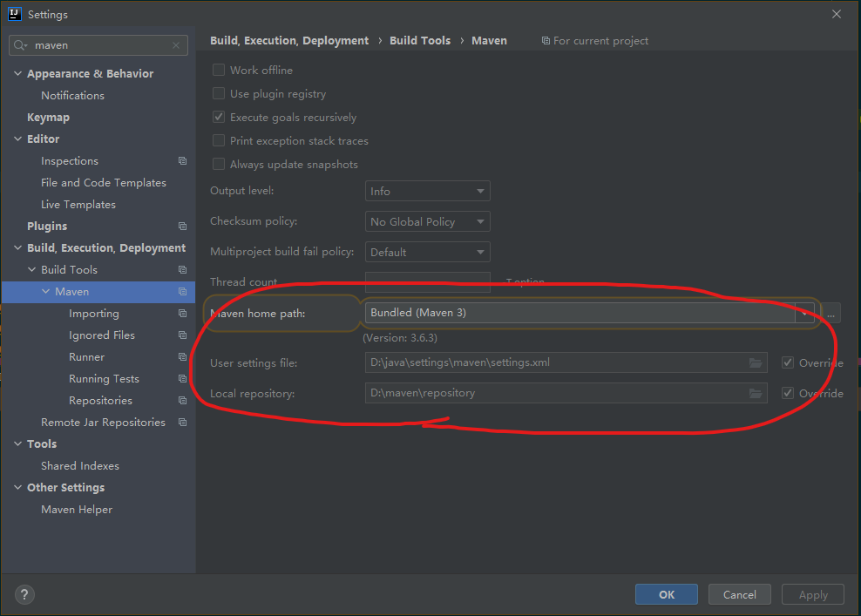This screenshot has width=861, height=616.
Task: Open Multiproject build fail policy dropdown
Action: coord(427,252)
